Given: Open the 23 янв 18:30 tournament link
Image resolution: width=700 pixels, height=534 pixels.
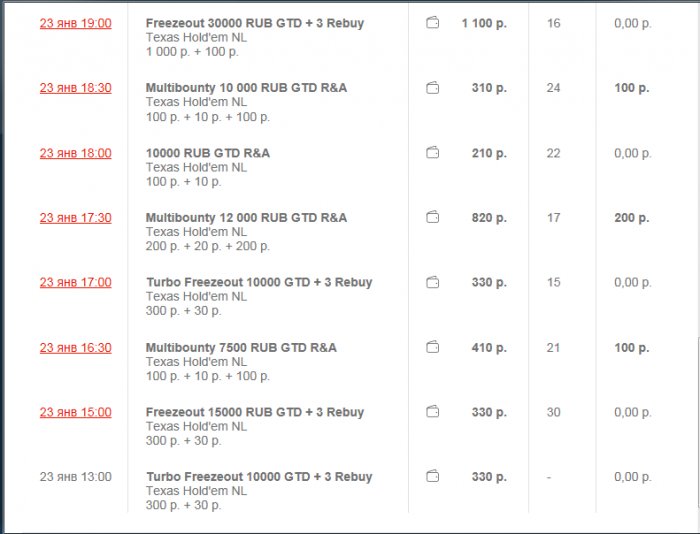Looking at the screenshot, I should (76, 88).
